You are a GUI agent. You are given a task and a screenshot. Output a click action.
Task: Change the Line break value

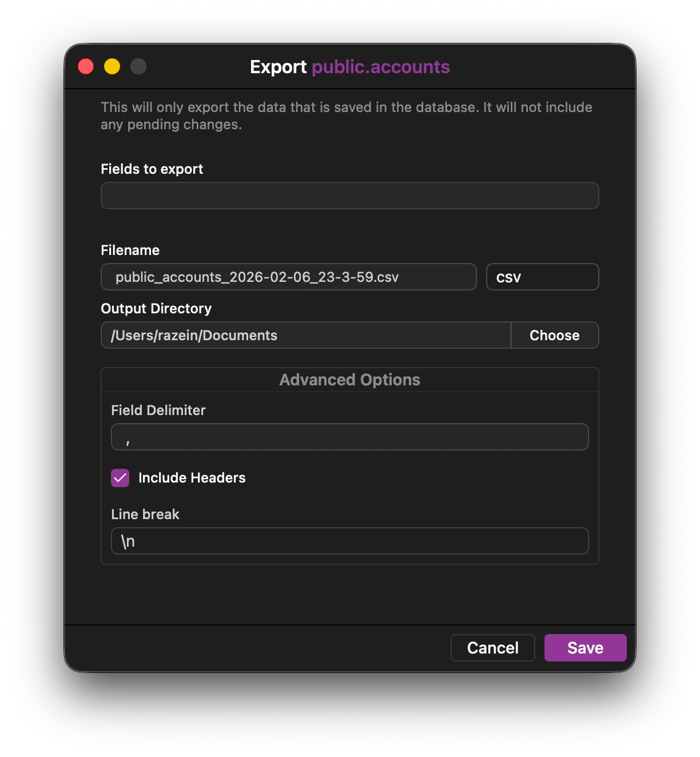(349, 541)
